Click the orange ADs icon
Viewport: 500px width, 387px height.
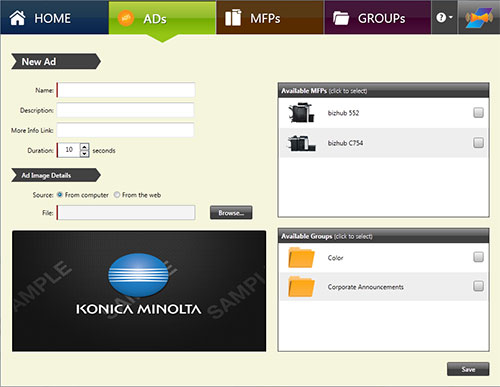126,18
